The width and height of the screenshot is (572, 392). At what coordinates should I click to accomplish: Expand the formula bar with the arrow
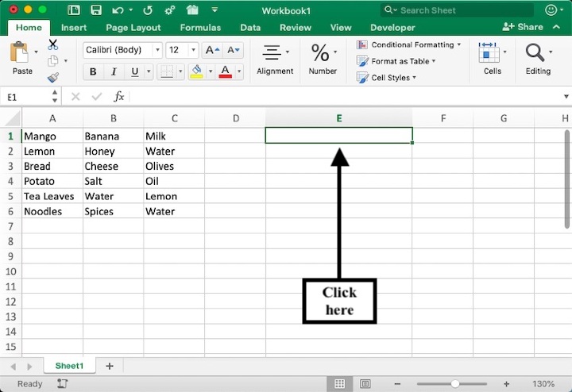point(566,97)
